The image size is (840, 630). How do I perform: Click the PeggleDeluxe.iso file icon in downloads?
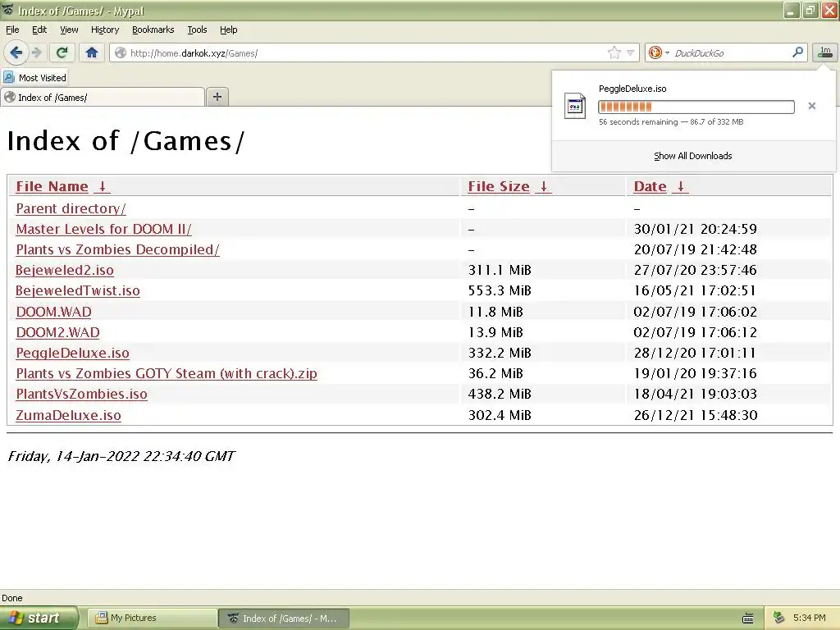(x=575, y=106)
